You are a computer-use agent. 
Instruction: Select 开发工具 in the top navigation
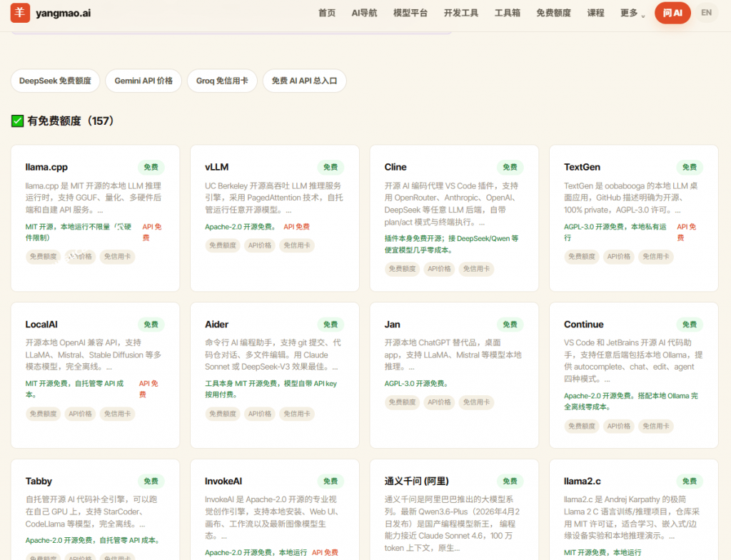pyautogui.click(x=460, y=13)
